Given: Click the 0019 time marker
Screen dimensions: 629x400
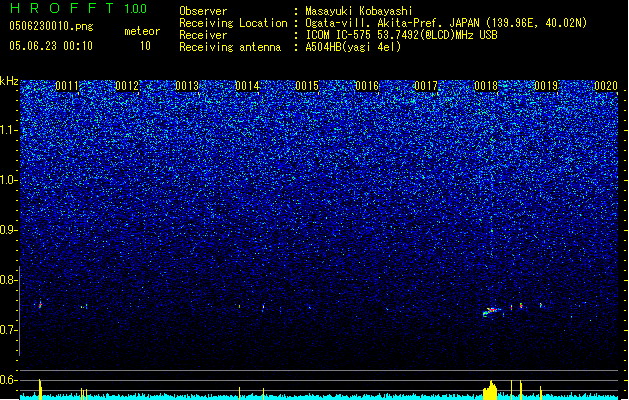Looking at the screenshot, I should (546, 86).
